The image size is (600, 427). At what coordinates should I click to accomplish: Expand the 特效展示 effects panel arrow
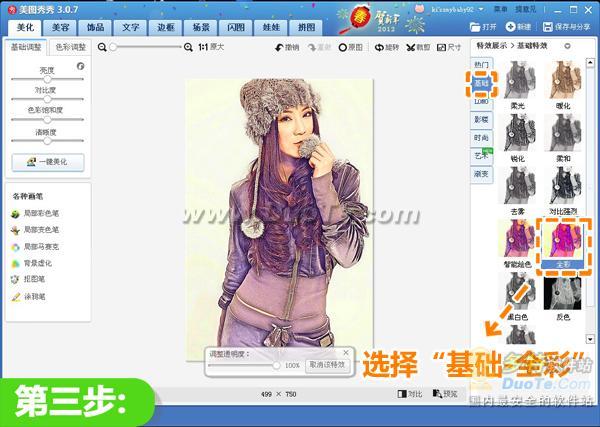tap(568, 46)
